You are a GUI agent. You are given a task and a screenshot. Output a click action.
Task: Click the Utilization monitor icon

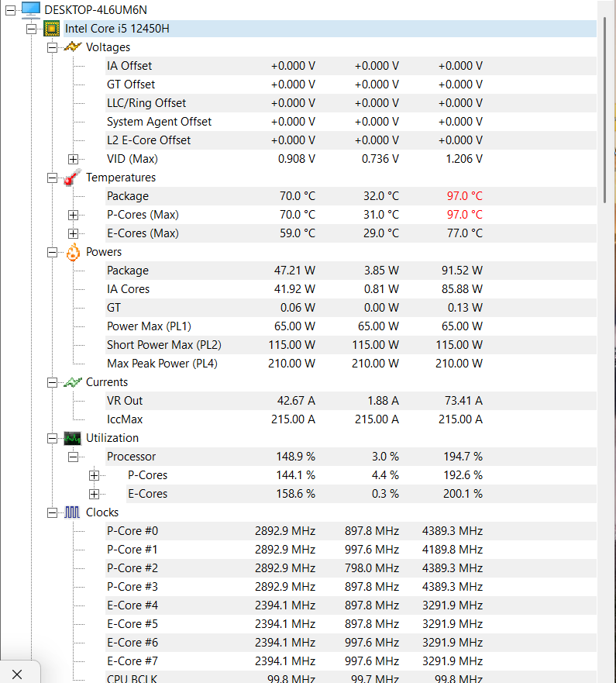point(72,438)
